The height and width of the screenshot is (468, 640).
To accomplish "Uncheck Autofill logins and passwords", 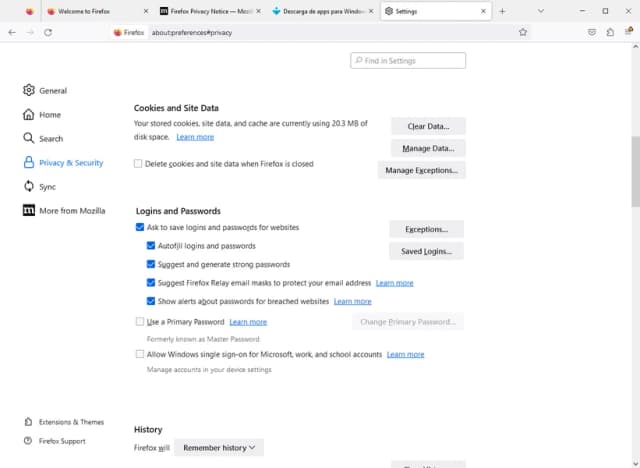I will point(151,246).
